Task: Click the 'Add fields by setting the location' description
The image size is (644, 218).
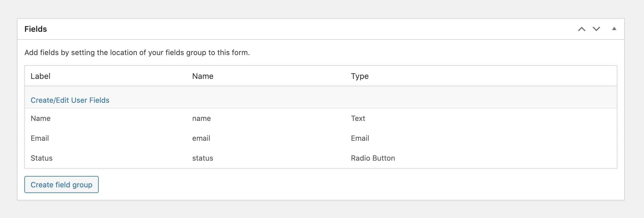Action: 137,53
